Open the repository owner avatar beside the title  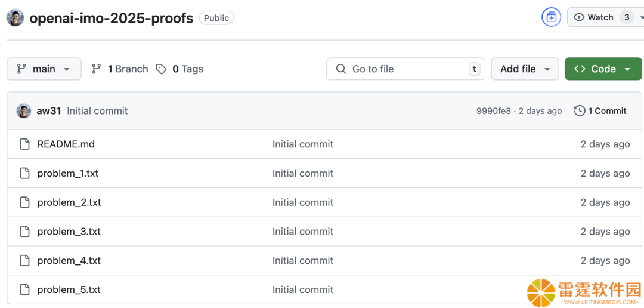click(15, 18)
